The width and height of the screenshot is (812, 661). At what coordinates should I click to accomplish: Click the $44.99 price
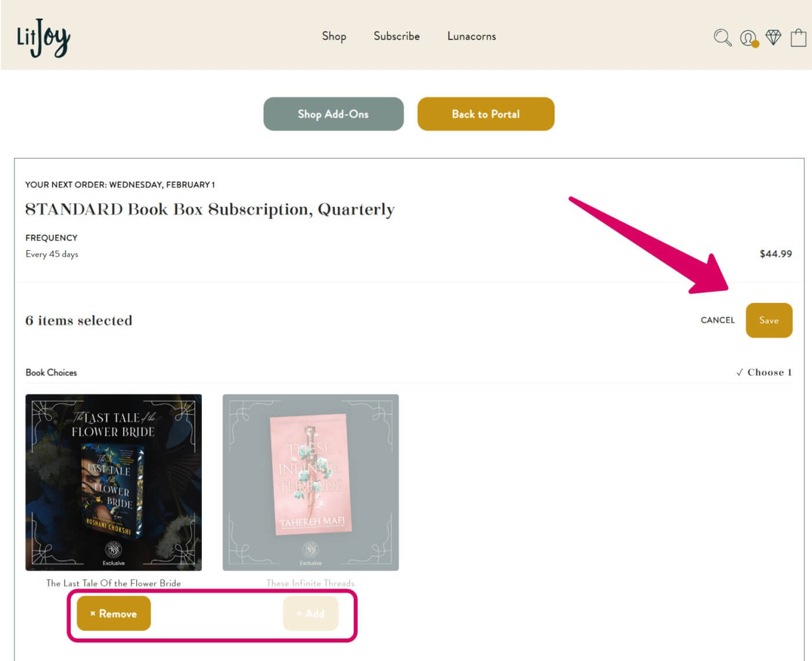[x=776, y=254]
